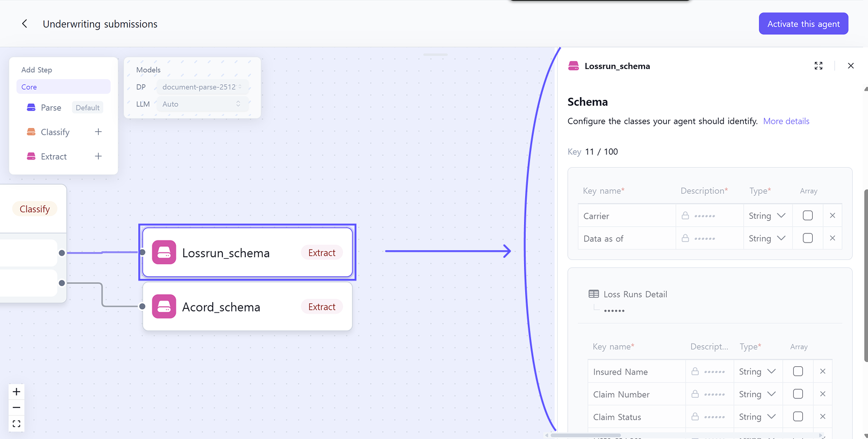
Task: Open the Type dropdown for Claim Status
Action: (x=758, y=417)
